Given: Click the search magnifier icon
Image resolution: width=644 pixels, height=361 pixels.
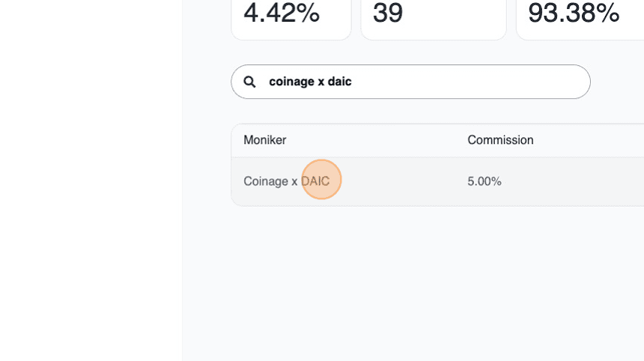Looking at the screenshot, I should pos(250,82).
